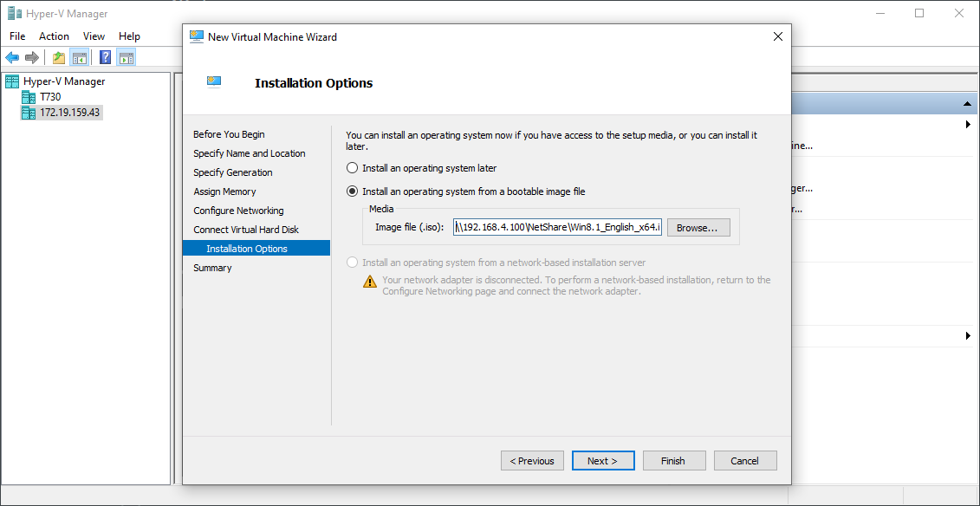
Task: Click the yellow warning triangle icon
Action: tap(370, 282)
